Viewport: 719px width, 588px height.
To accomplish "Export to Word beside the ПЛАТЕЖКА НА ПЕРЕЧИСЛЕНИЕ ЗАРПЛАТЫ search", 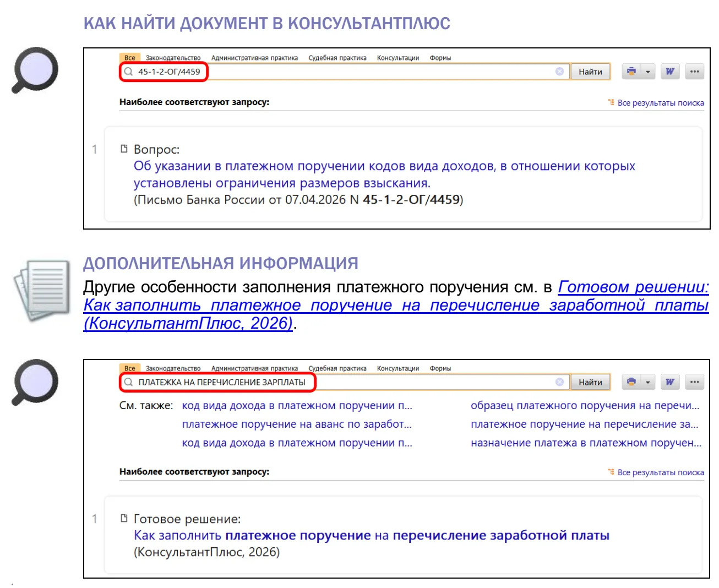I will [x=670, y=382].
